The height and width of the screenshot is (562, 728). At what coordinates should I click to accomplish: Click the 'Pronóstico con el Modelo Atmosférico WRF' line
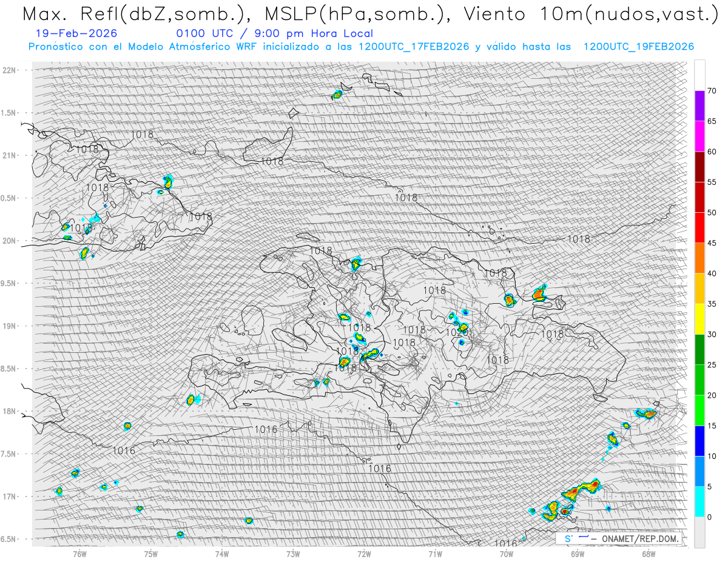click(361, 47)
